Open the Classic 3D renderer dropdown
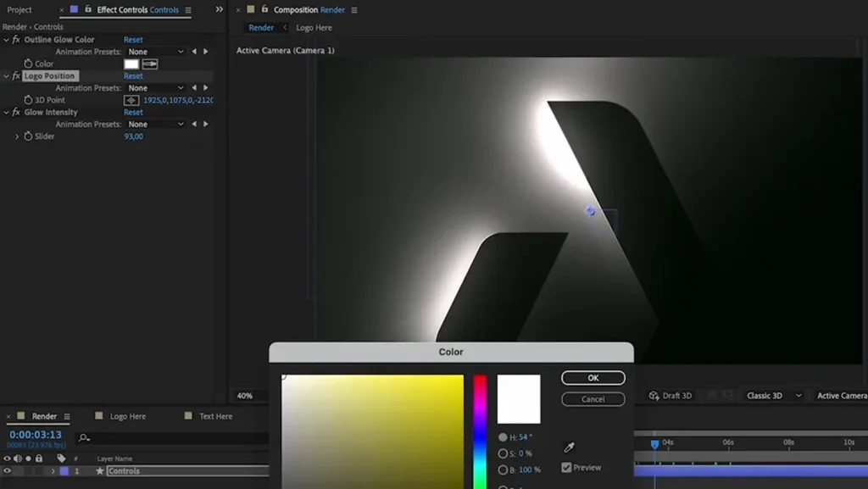 point(773,396)
